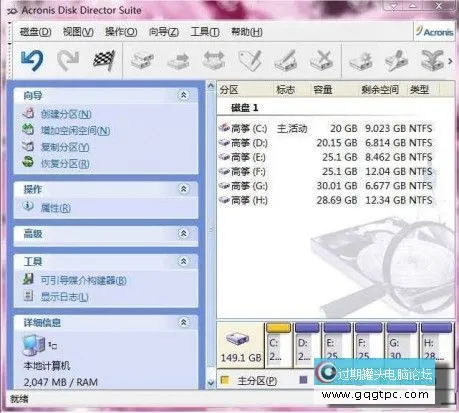Click the Delete partition X icon
This screenshot has height=413, width=459.
pyautogui.click(x=322, y=60)
